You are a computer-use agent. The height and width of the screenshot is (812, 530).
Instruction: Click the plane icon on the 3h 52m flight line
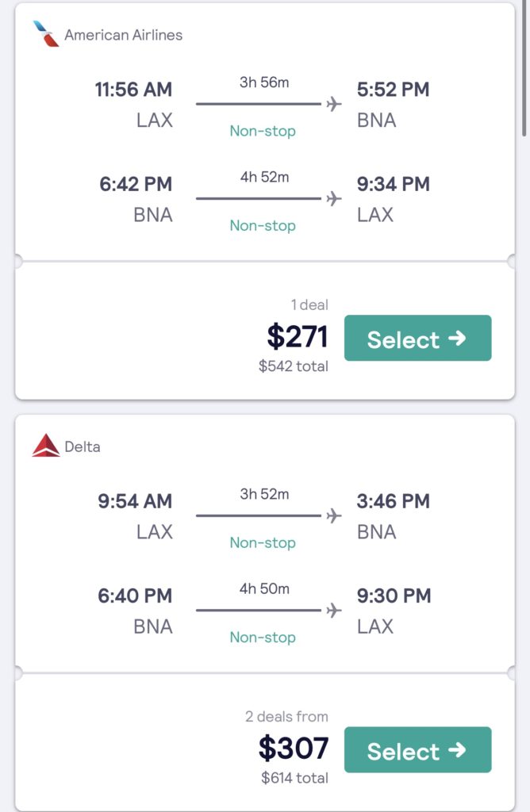pos(334,515)
